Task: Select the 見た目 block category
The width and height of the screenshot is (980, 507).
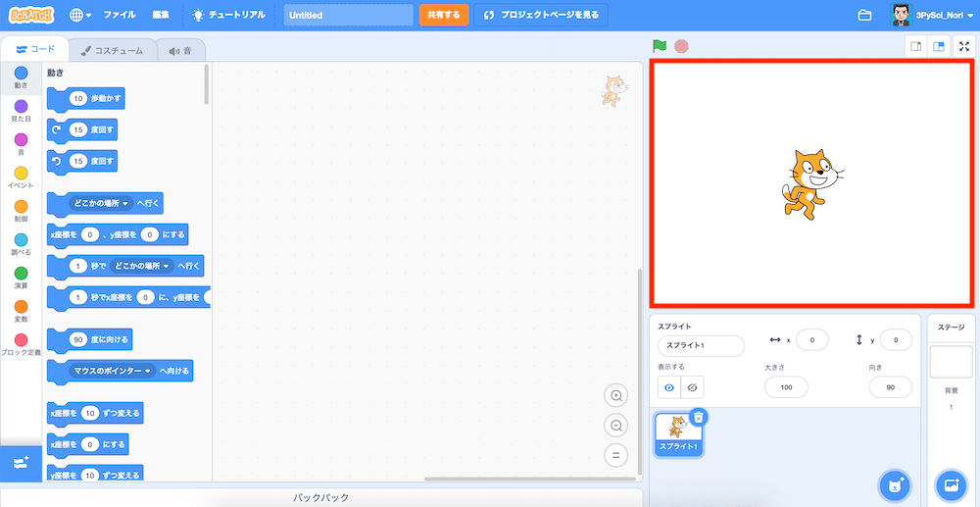Action: [21, 111]
